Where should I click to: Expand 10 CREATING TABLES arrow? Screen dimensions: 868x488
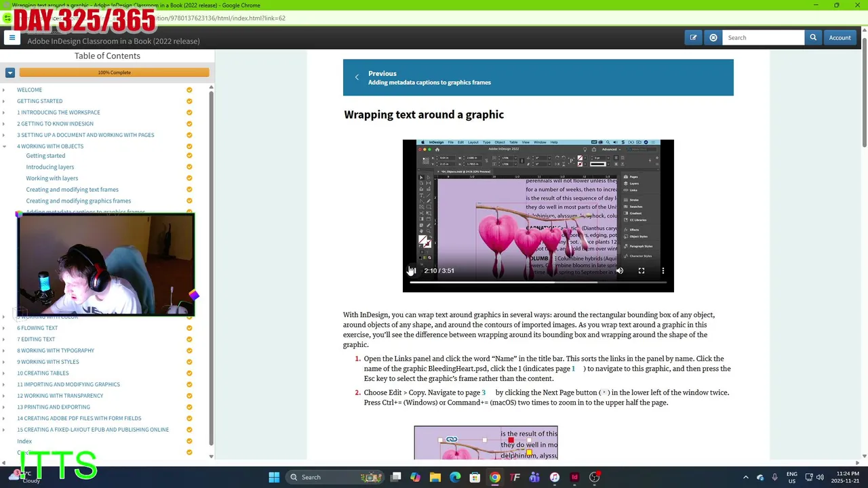pos(4,373)
